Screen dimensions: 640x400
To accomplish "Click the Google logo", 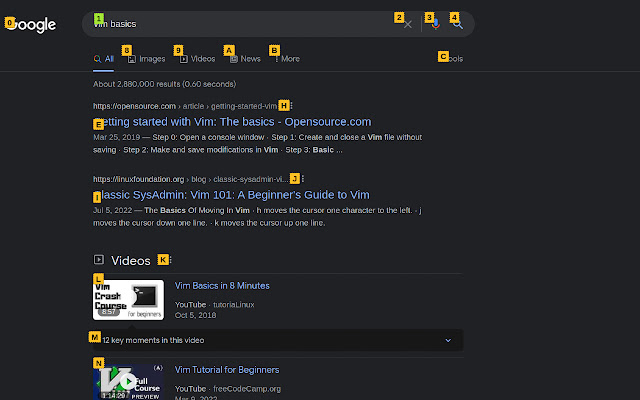I will [x=32, y=25].
